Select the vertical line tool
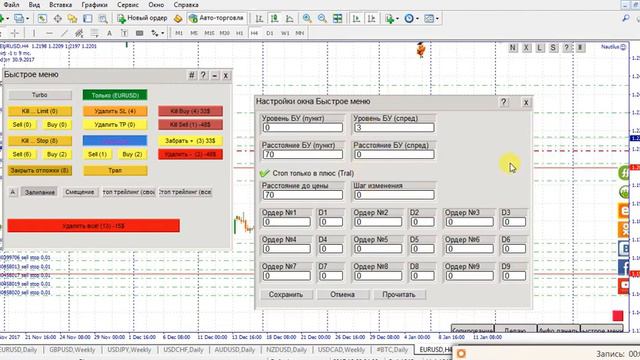 pyautogui.click(x=34, y=33)
